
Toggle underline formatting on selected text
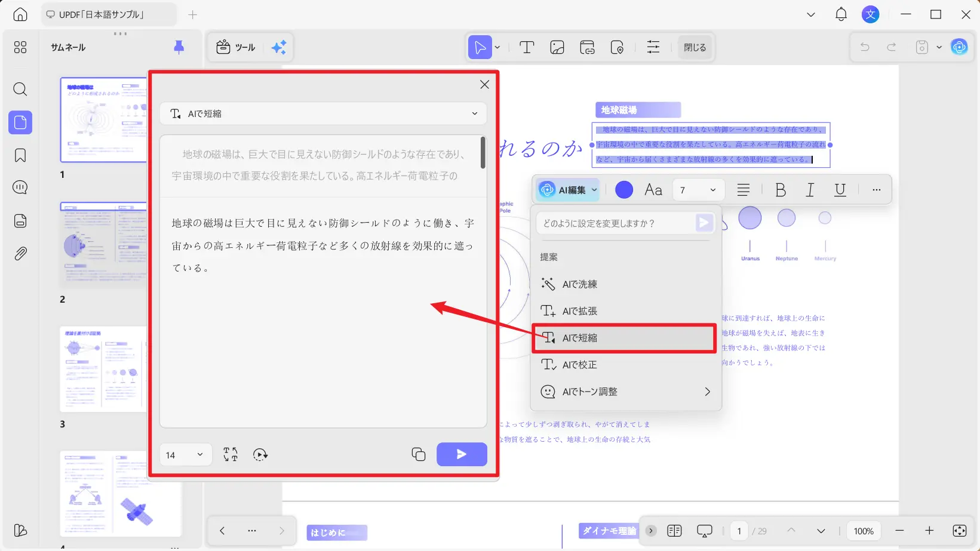840,189
